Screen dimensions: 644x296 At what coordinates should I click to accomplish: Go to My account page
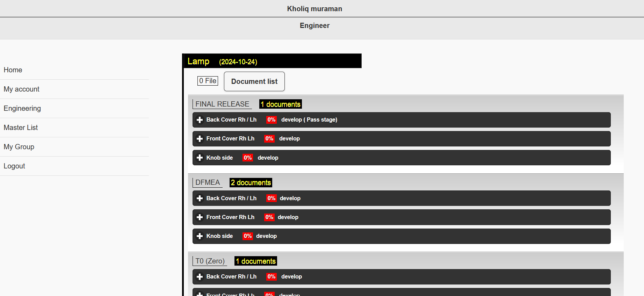point(21,89)
